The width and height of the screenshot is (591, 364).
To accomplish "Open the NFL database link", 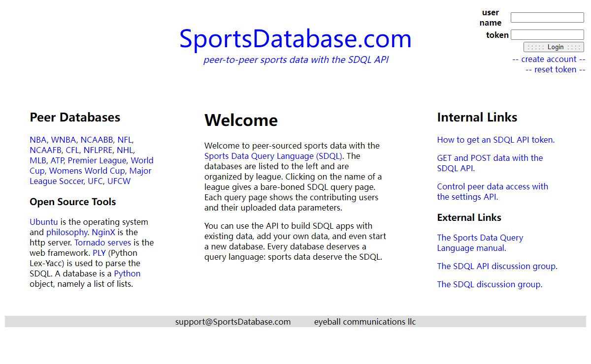I will pos(125,140).
